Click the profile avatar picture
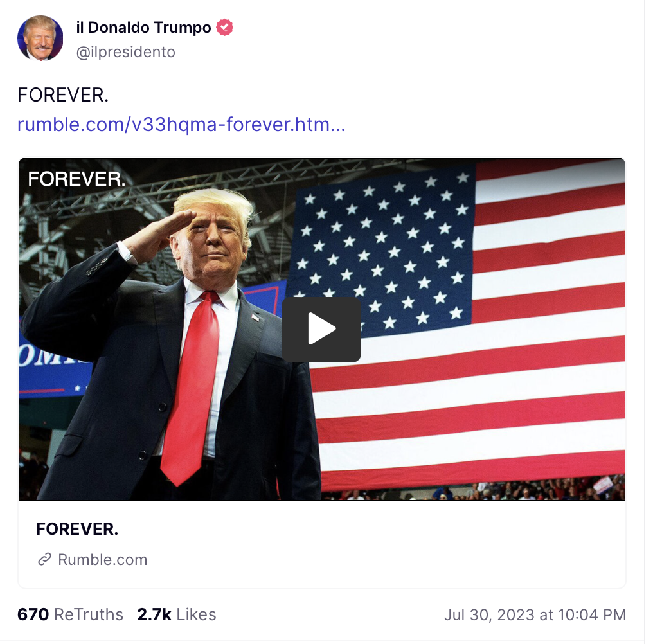The image size is (653, 644). click(x=40, y=39)
